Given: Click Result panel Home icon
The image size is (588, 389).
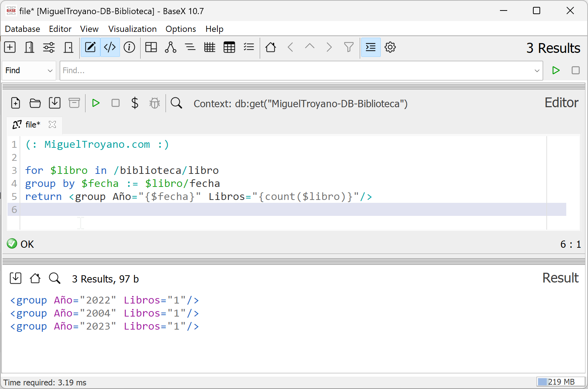Looking at the screenshot, I should pos(35,278).
